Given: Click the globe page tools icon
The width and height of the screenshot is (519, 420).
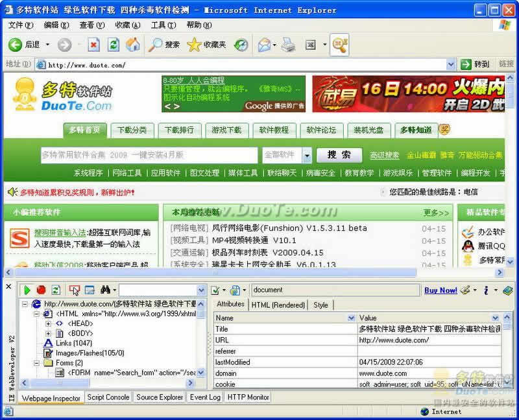Looking at the screenshot, I should point(235,290).
